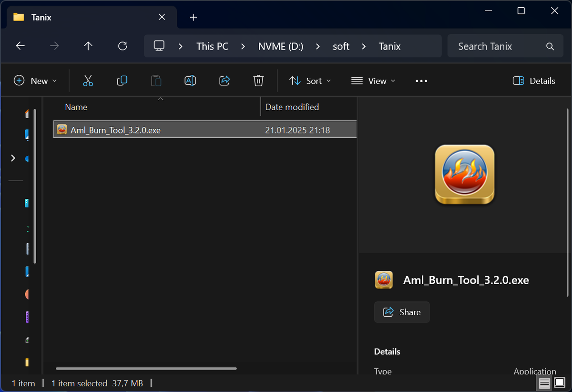Refresh the Tanix folder view
Screen dimensions: 572x392
[123, 46]
